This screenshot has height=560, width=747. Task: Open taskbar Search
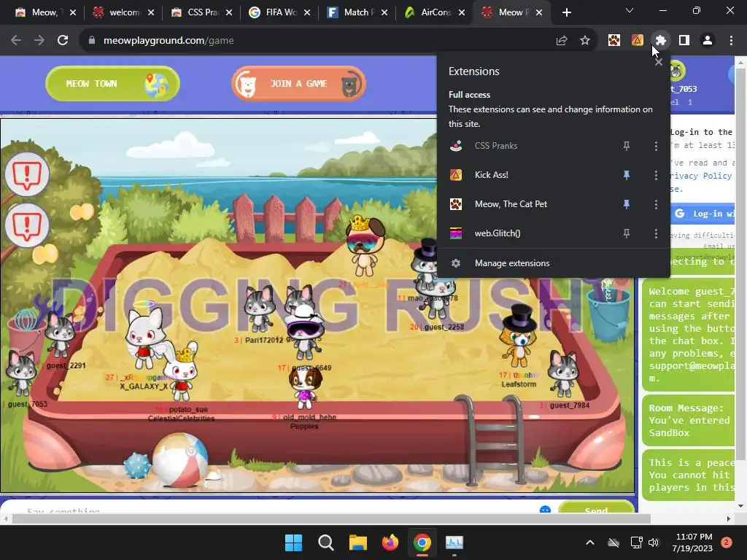click(x=326, y=542)
